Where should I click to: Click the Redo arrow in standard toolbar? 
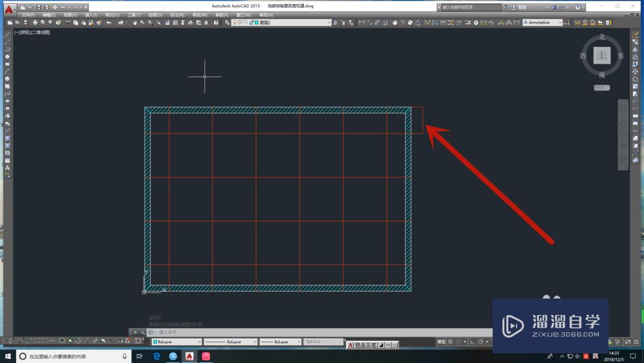[121, 23]
